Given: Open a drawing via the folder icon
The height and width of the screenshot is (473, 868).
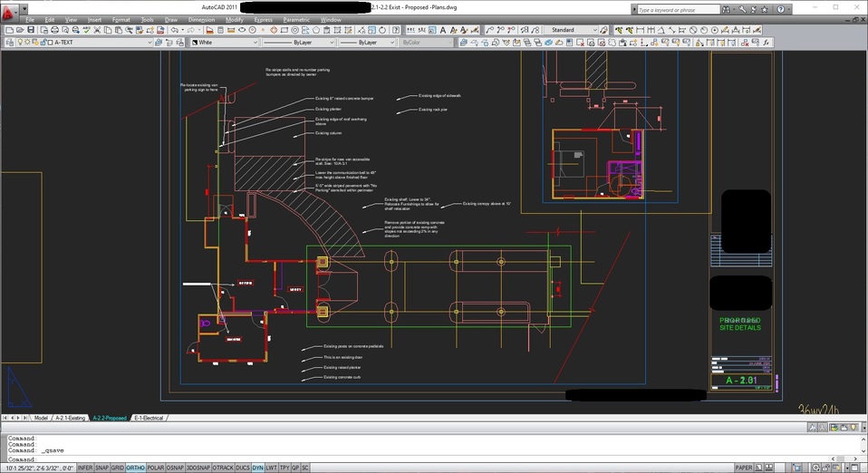Looking at the screenshot, I should [x=20, y=30].
